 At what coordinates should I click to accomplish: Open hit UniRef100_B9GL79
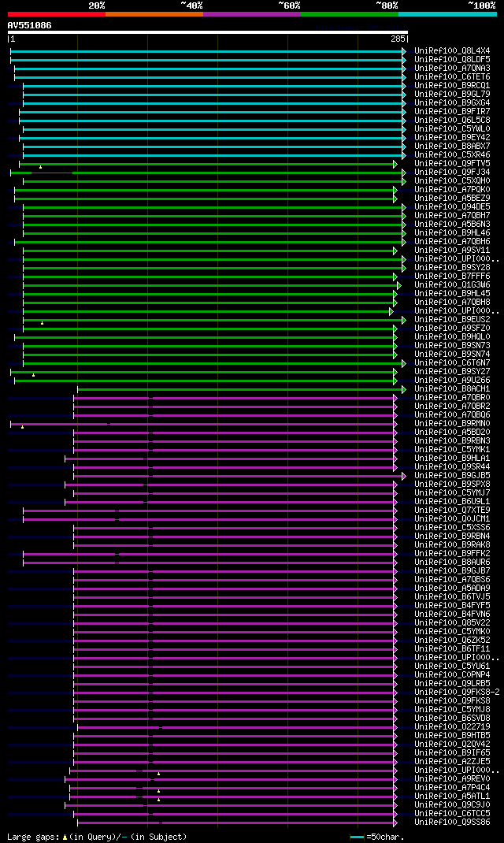tap(452, 94)
